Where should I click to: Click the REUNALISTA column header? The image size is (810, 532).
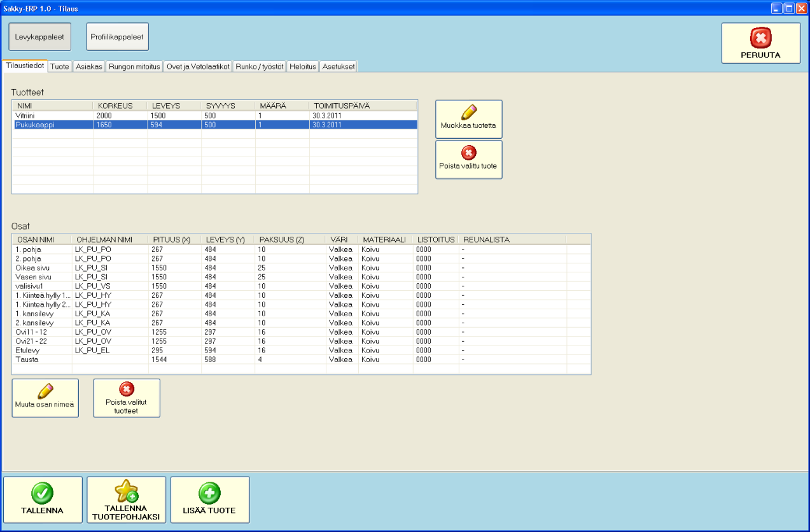click(512, 239)
